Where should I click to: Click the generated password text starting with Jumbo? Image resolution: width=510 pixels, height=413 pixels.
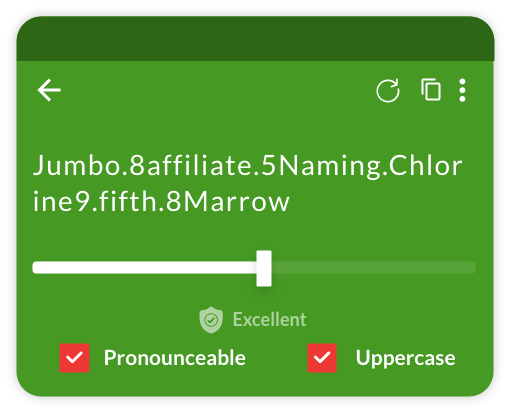[248, 183]
